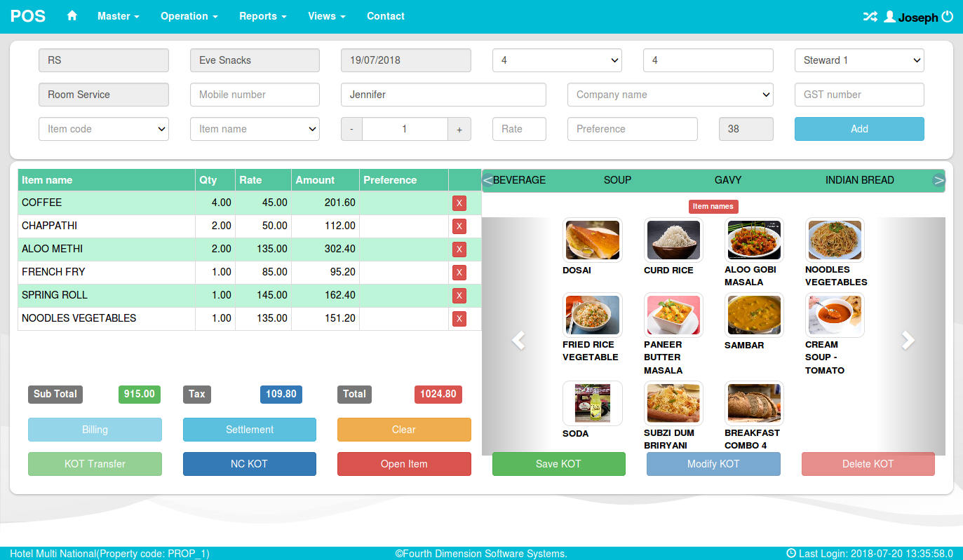Open the Steward 1 dropdown
This screenshot has width=963, height=560.
tap(859, 60)
